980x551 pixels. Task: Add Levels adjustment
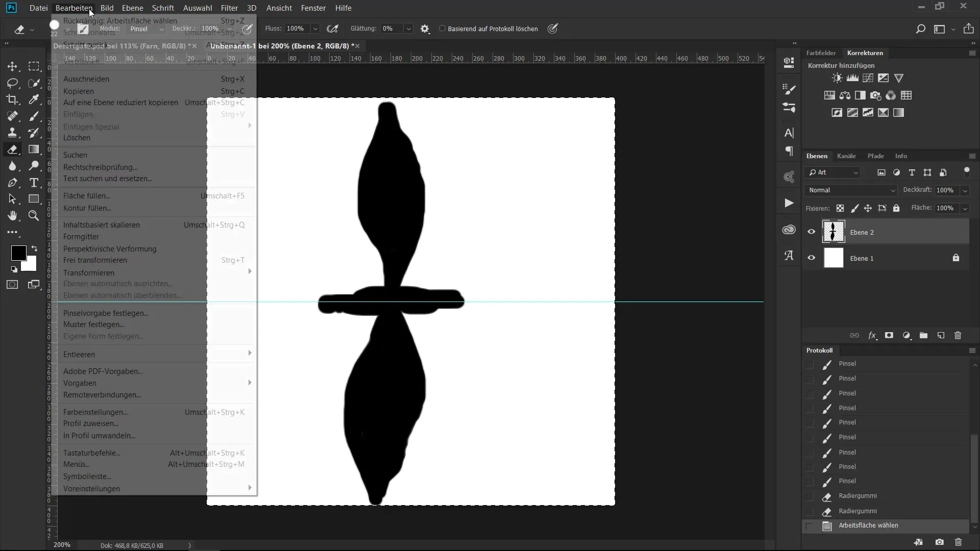(x=852, y=78)
